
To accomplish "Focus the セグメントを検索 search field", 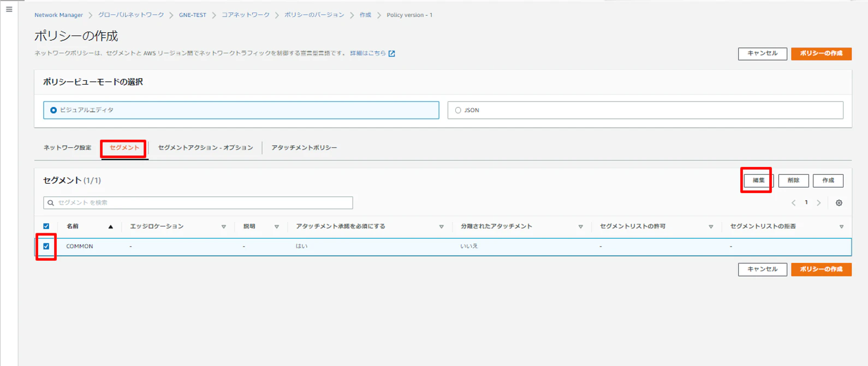I will [198, 203].
